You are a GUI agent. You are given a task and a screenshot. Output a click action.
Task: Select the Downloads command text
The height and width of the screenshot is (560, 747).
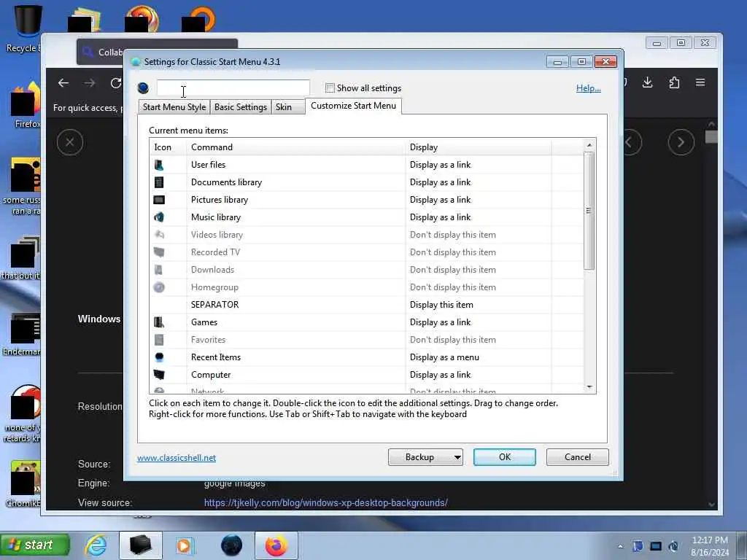click(212, 270)
